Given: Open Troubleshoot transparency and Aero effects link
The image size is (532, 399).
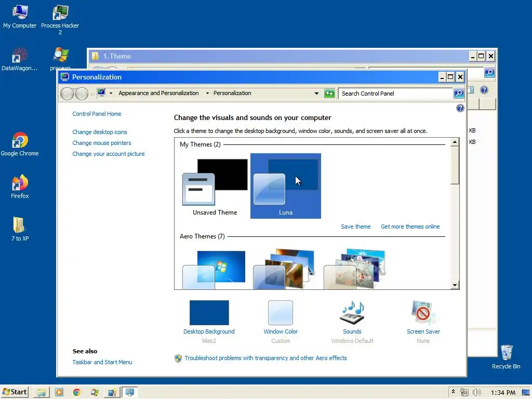Looking at the screenshot, I should [265, 358].
